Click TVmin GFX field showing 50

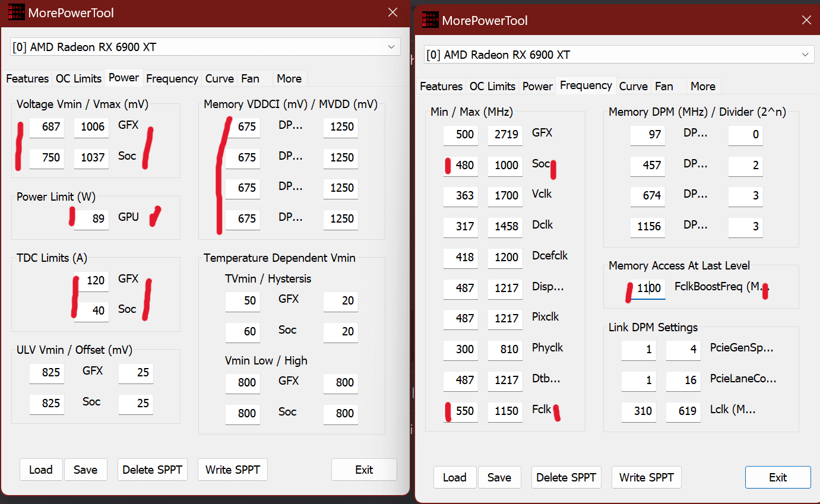[x=242, y=300]
